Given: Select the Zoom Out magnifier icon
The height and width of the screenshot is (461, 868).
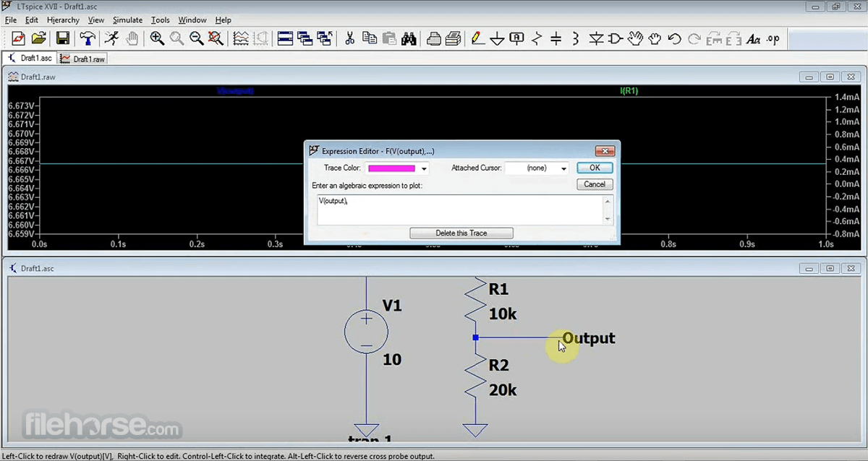Looking at the screenshot, I should (196, 38).
